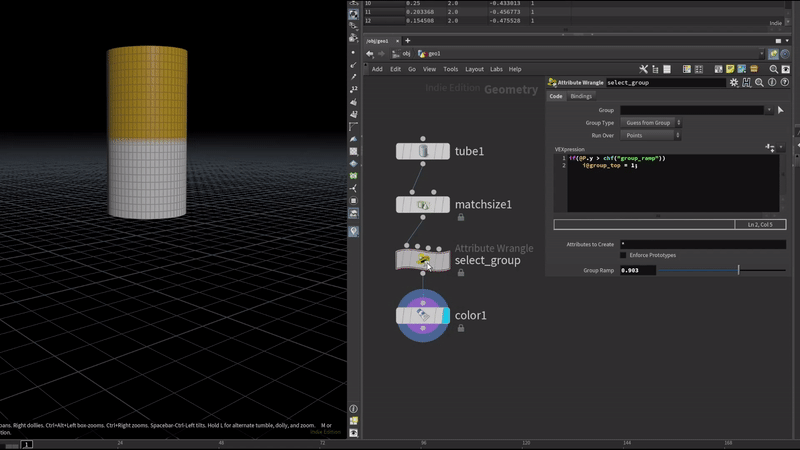Click the colored grid layout icon in toolbar

click(687, 69)
